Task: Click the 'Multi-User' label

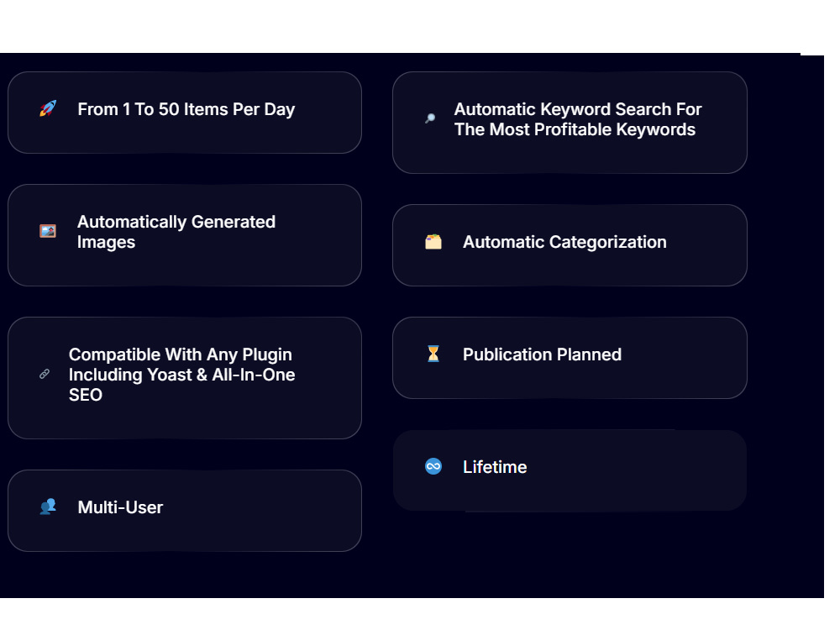Action: click(120, 507)
